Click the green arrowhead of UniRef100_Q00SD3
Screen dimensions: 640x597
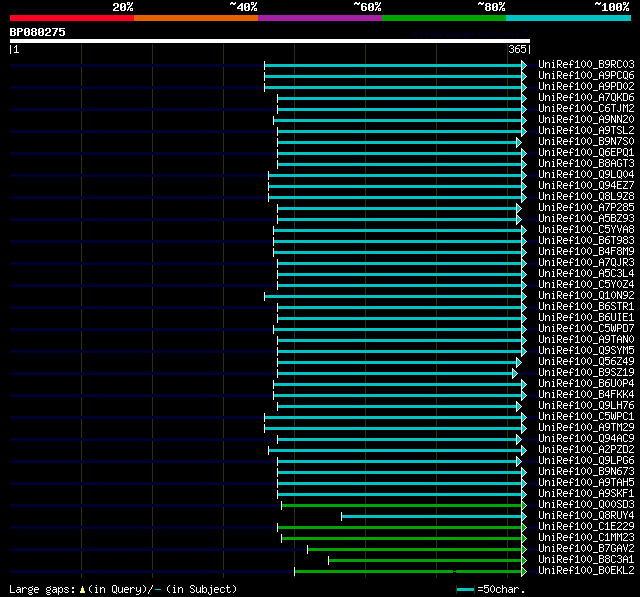pyautogui.click(x=524, y=506)
